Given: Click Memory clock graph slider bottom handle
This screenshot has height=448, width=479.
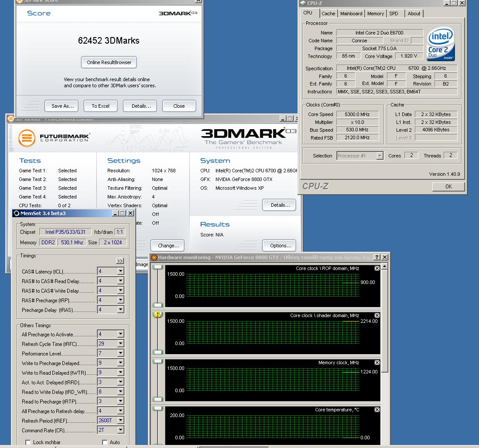Looking at the screenshot, I should (158, 399).
